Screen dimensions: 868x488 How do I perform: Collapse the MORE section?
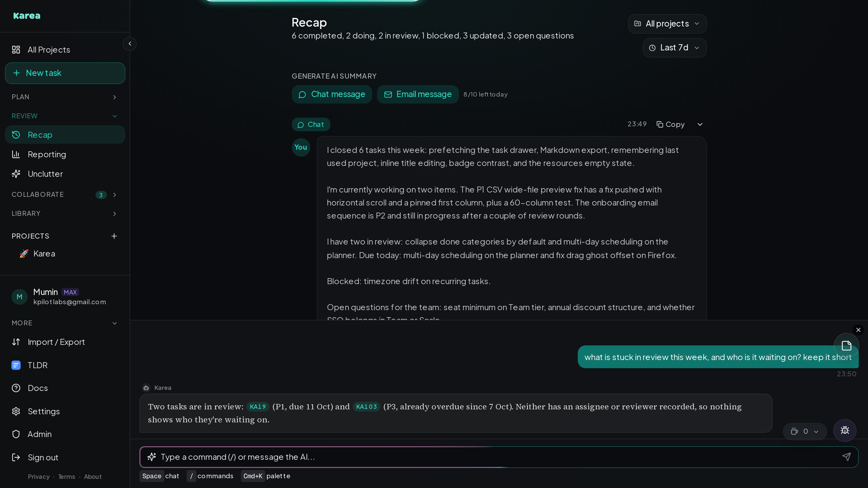(65, 323)
